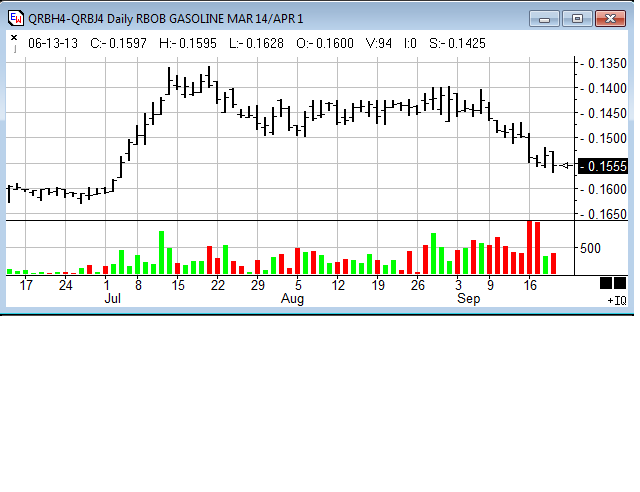Click the 22 date label on axis
The height and width of the screenshot is (492, 640).
coord(218,285)
